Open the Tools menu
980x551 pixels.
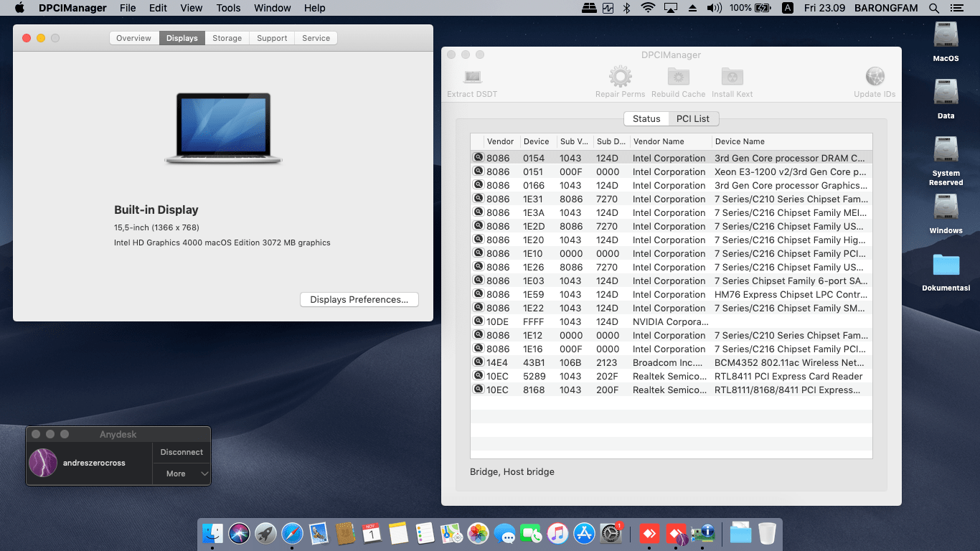tap(228, 8)
